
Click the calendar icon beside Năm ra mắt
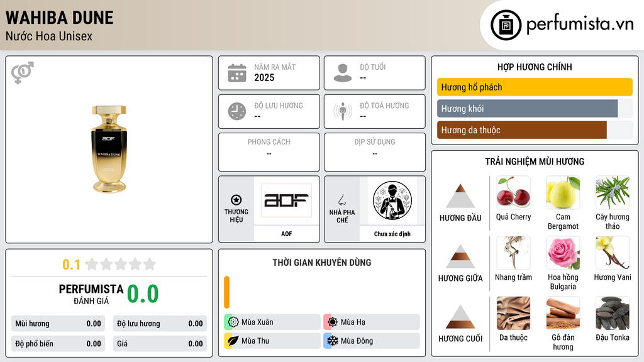pyautogui.click(x=237, y=73)
